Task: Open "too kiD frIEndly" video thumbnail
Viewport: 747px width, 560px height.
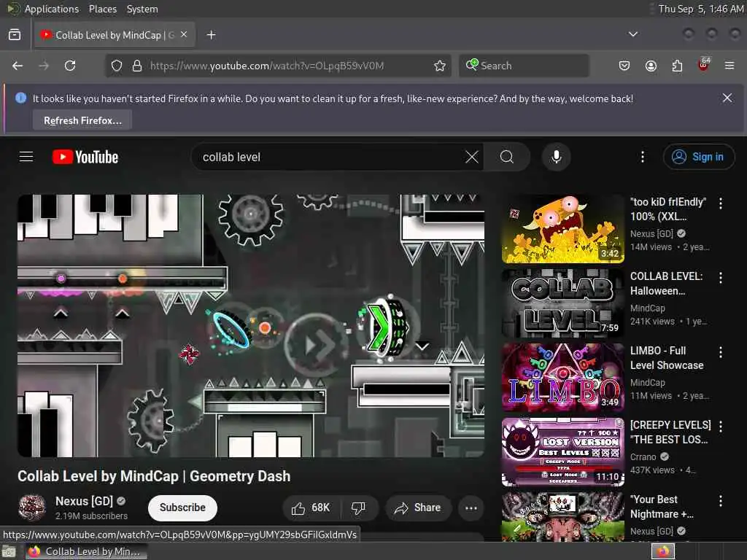Action: point(563,229)
